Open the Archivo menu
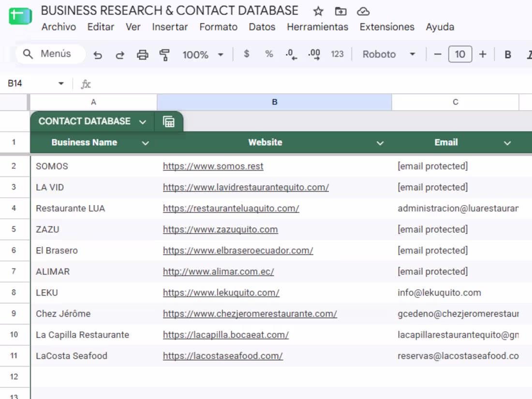This screenshot has width=532, height=399. (x=59, y=27)
